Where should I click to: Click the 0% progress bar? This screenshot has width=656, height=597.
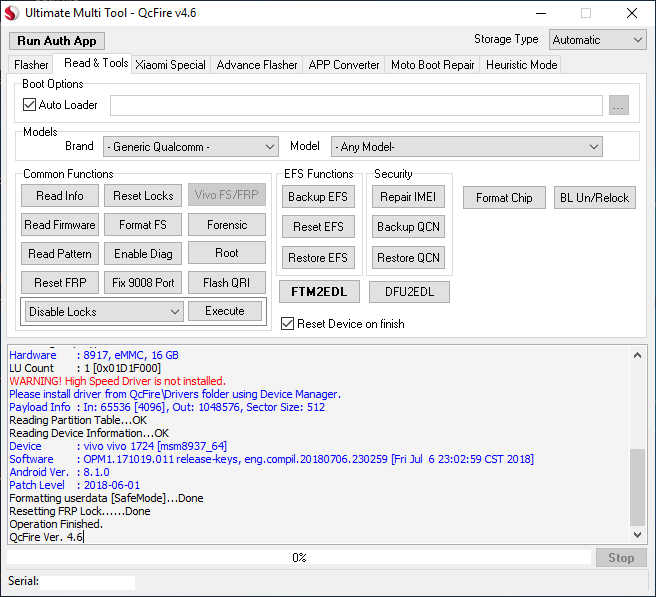[x=299, y=558]
